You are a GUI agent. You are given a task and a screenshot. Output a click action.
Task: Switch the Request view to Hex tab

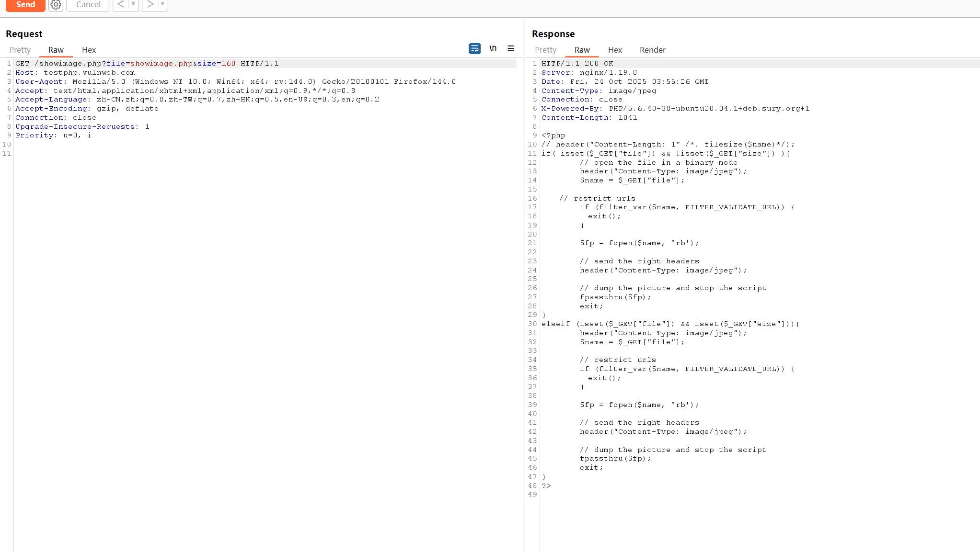[89, 50]
